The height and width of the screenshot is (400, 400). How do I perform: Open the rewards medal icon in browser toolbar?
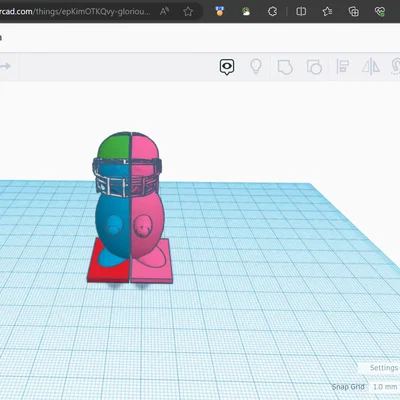pos(220,12)
